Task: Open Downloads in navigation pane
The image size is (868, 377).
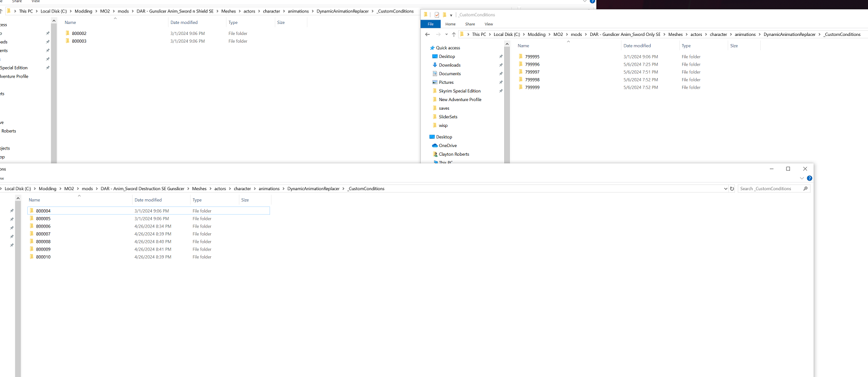Action: click(x=450, y=65)
